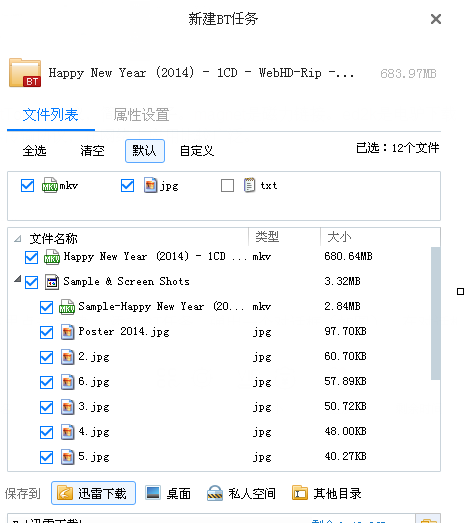The width and height of the screenshot is (476, 523).
Task: Click the MKV icon of Happy New Year file
Action: [x=52, y=257]
